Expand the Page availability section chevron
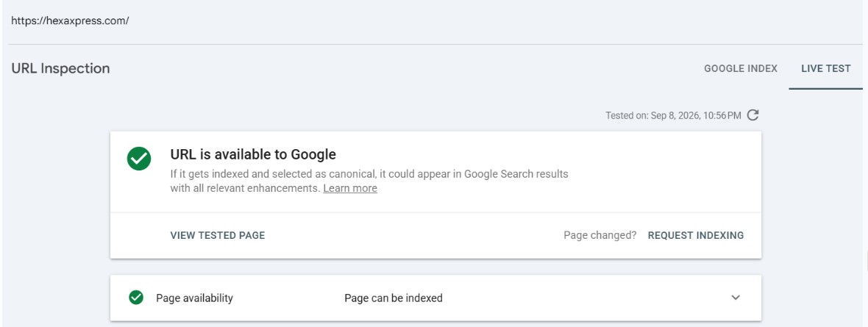This screenshot has height=327, width=868. (x=735, y=298)
